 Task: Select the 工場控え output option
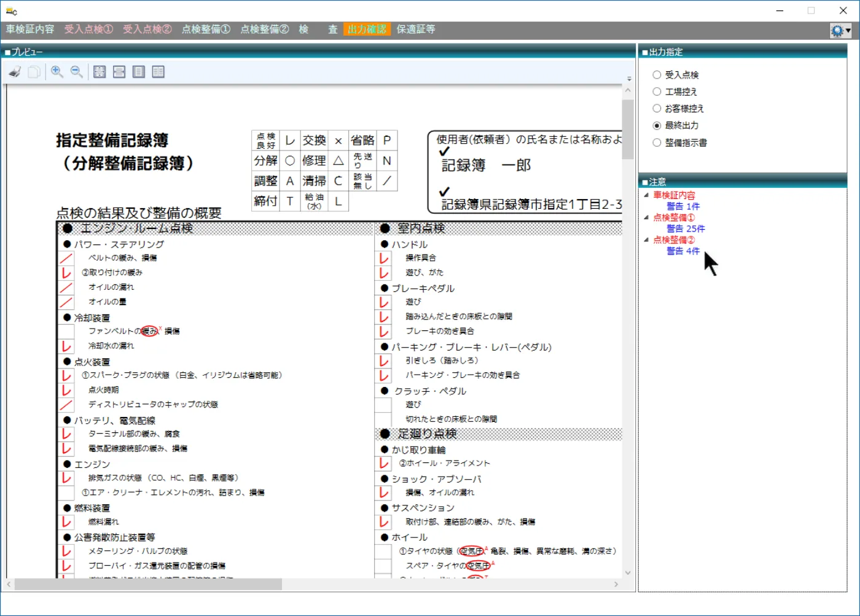[657, 92]
